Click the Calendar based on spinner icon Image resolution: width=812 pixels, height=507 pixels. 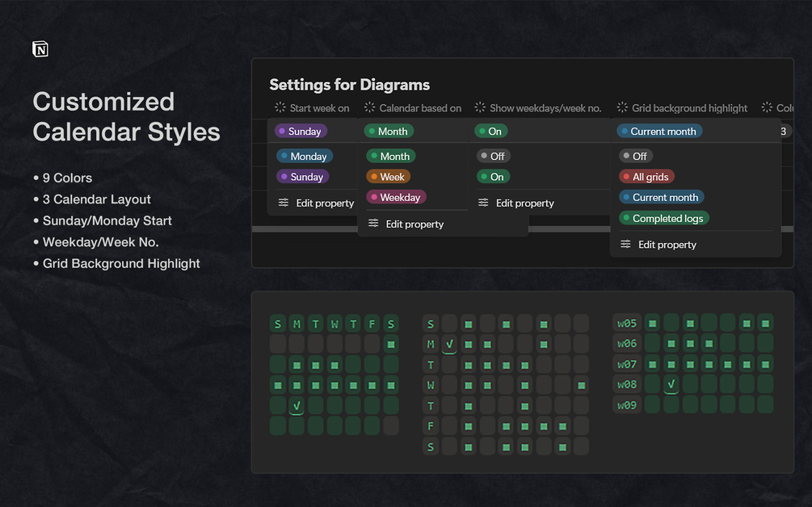click(369, 107)
